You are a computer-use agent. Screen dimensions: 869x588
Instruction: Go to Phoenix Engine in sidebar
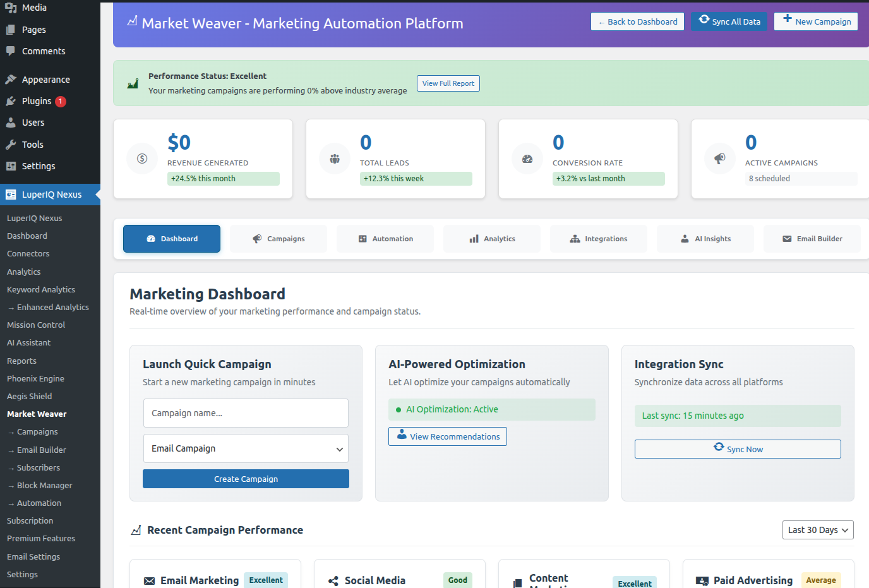point(35,378)
